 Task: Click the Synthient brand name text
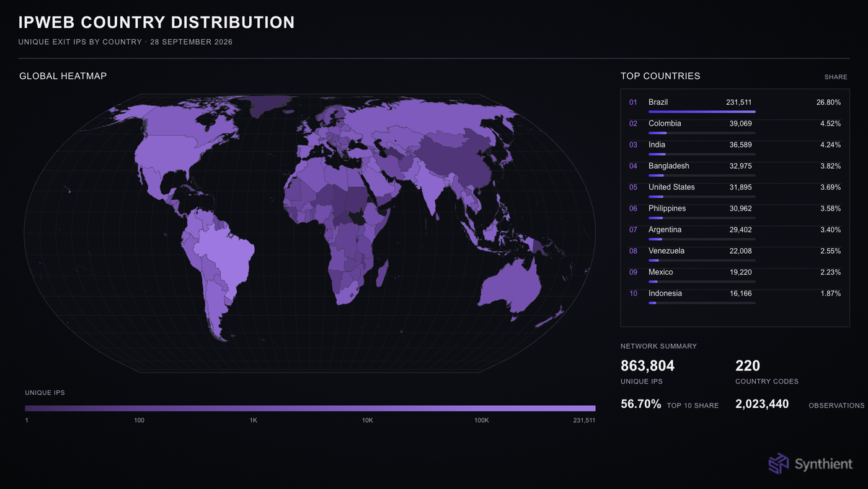pos(823,464)
